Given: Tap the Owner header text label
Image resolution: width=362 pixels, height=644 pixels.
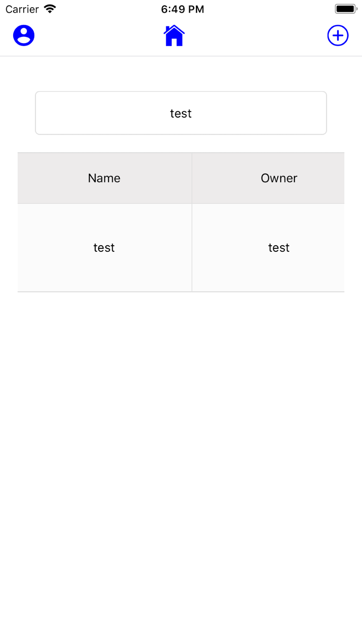Looking at the screenshot, I should click(x=279, y=178).
